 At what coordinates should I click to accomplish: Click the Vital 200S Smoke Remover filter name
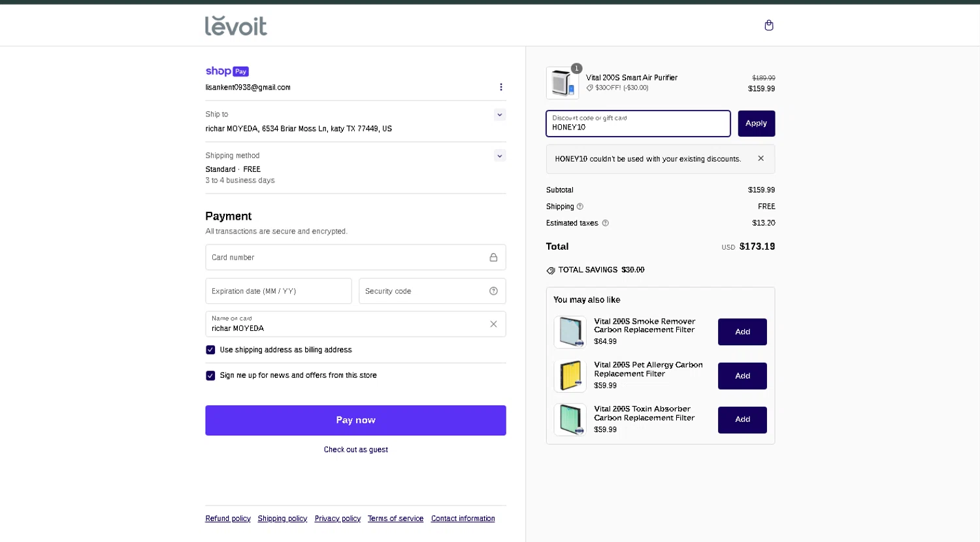pos(645,326)
